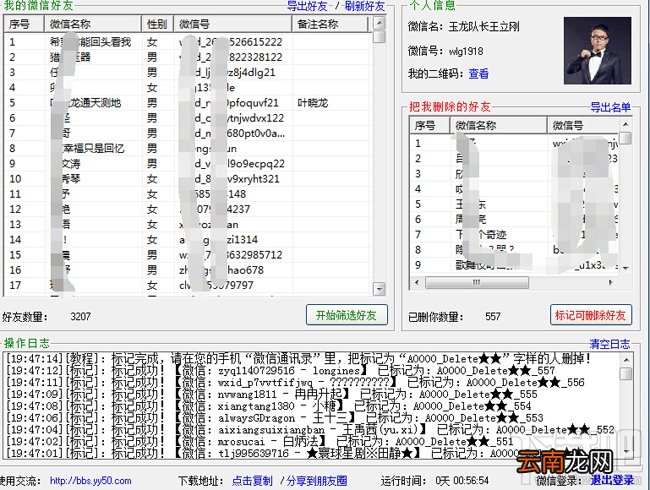Click profile avatar photo thumbnail
The width and height of the screenshot is (650, 490).
point(597,51)
